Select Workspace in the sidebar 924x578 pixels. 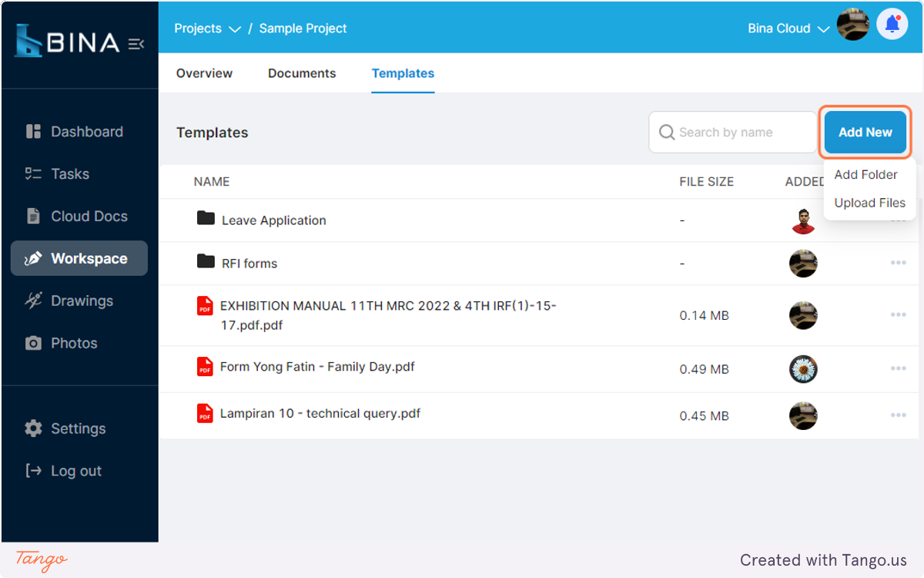pos(79,259)
